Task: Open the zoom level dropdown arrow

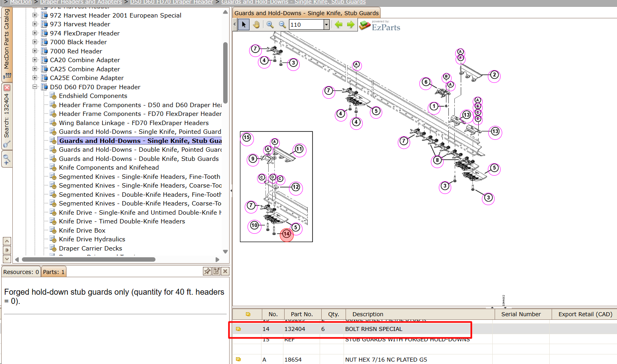Action: (x=326, y=25)
